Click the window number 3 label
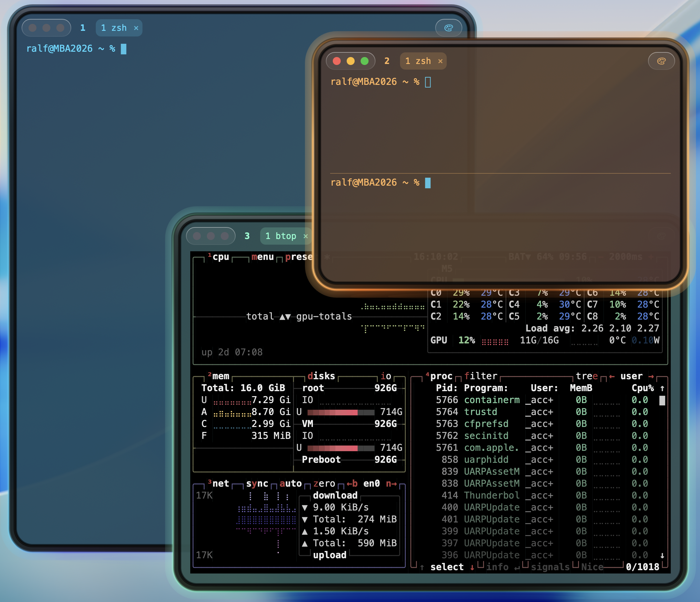The width and height of the screenshot is (700, 602). tap(247, 236)
